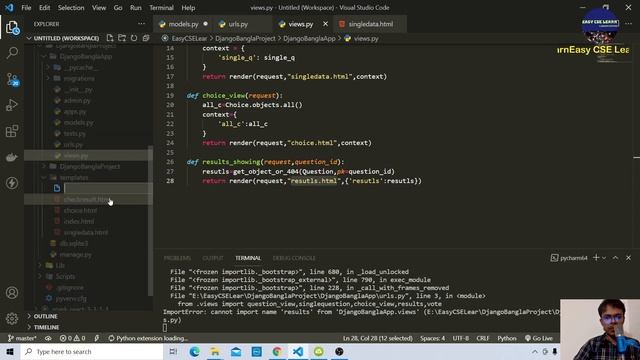Open the Search view in activity bar
The image size is (640, 360).
12,53
